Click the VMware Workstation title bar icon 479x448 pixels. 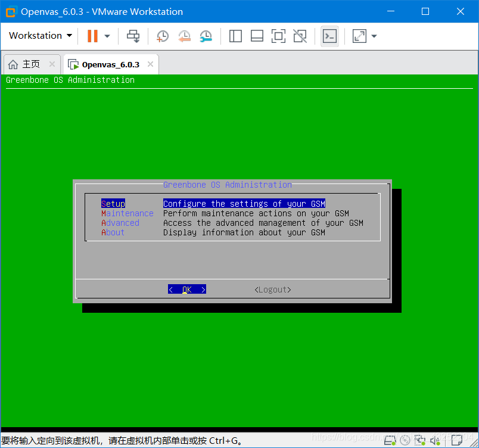point(11,11)
